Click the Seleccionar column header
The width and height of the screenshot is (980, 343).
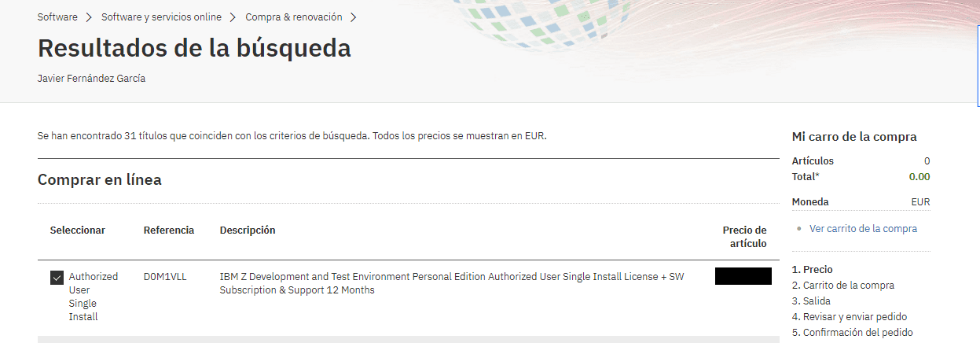[77, 231]
